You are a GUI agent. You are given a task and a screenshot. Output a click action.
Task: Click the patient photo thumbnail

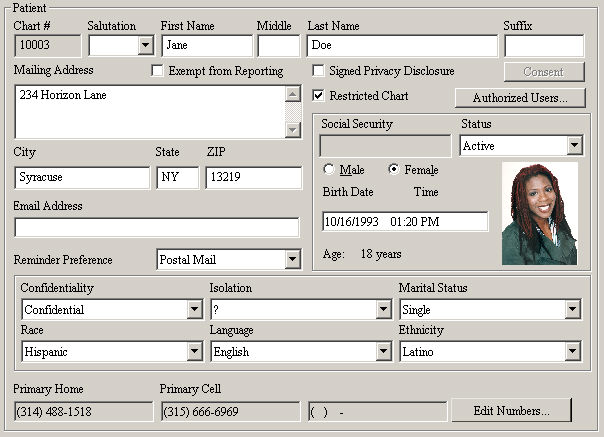[x=539, y=214]
